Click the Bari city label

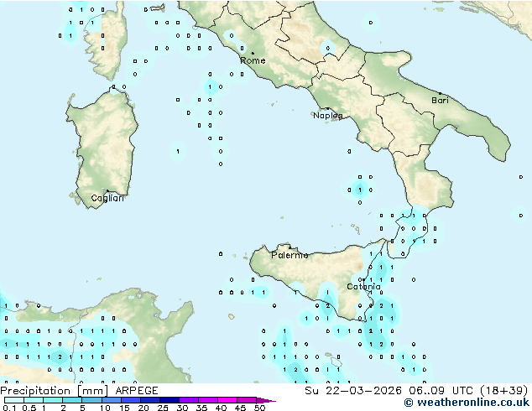coord(440,100)
